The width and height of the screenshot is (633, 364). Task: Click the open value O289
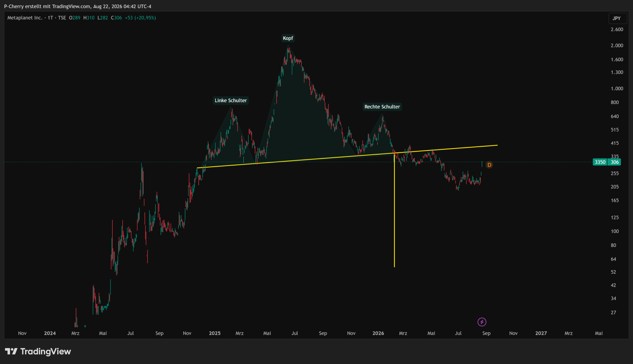coord(74,18)
